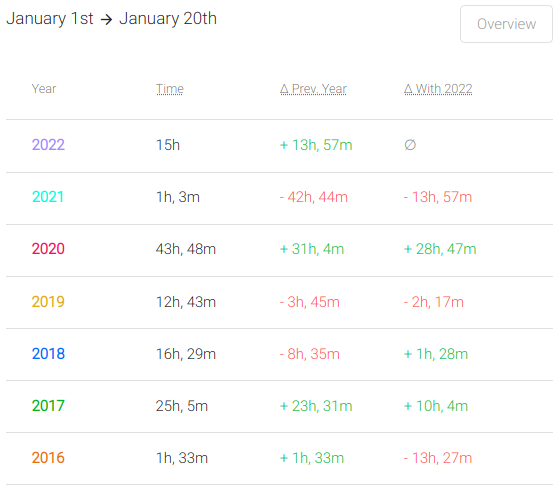Screen dimensions: 560x488
Task: Click the Overview button
Action: click(506, 24)
